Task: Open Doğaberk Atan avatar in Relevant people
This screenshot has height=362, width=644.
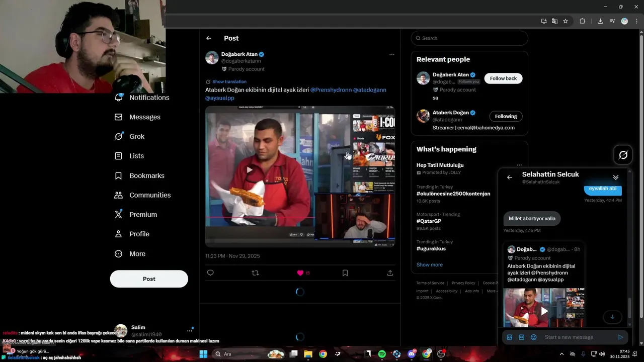Action: [x=423, y=78]
